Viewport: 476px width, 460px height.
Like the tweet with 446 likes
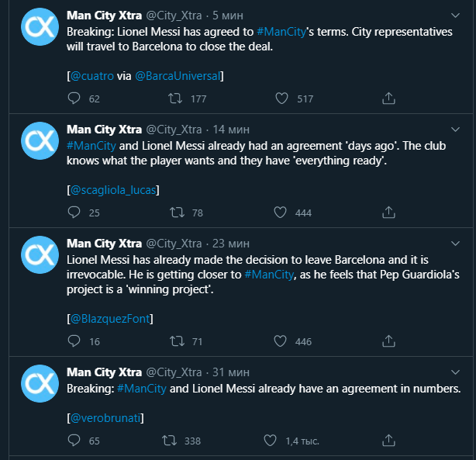tap(283, 341)
